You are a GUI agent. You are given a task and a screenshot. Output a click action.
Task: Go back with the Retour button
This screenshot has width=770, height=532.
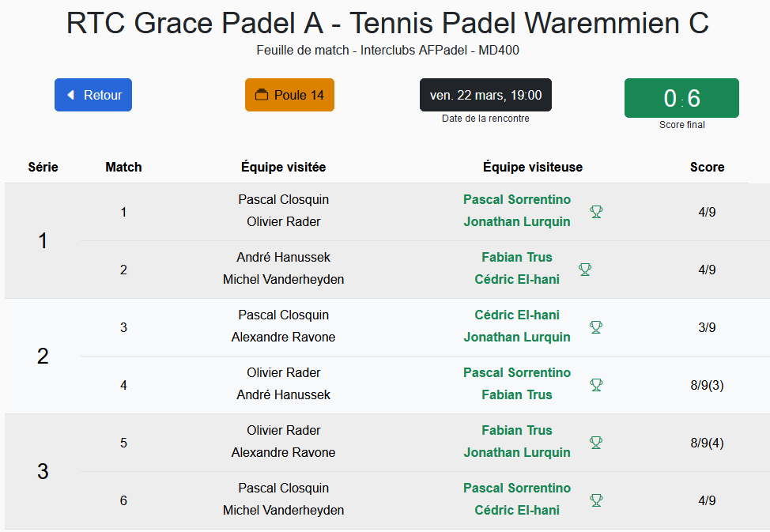(93, 95)
